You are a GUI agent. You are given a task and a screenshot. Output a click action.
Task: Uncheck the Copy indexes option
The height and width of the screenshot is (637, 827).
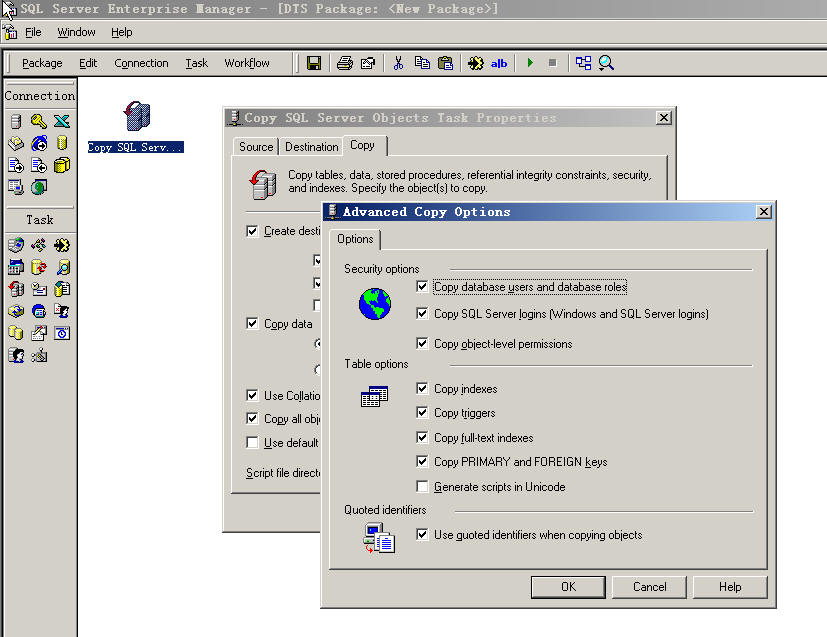coord(422,389)
